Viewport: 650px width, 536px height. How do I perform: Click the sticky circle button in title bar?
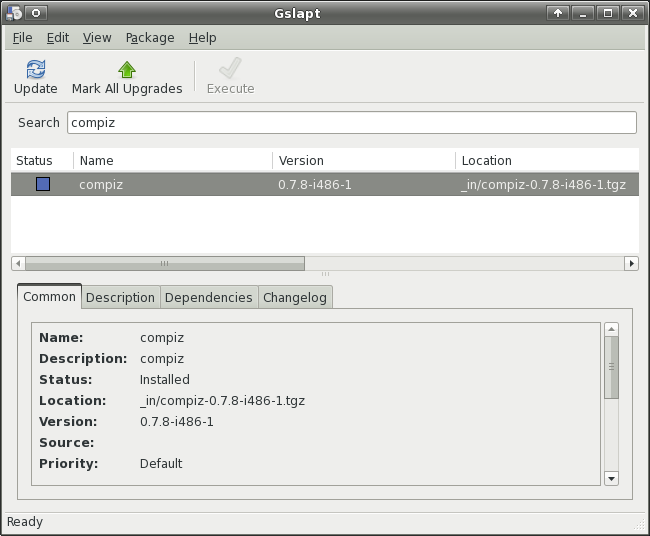36,13
